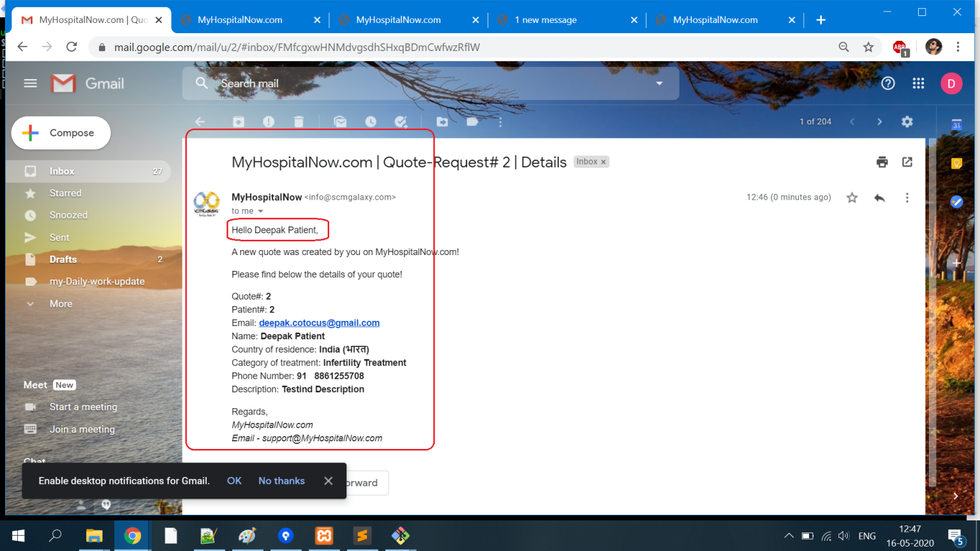Open the Google account avatar D
The image size is (980, 551).
click(951, 84)
